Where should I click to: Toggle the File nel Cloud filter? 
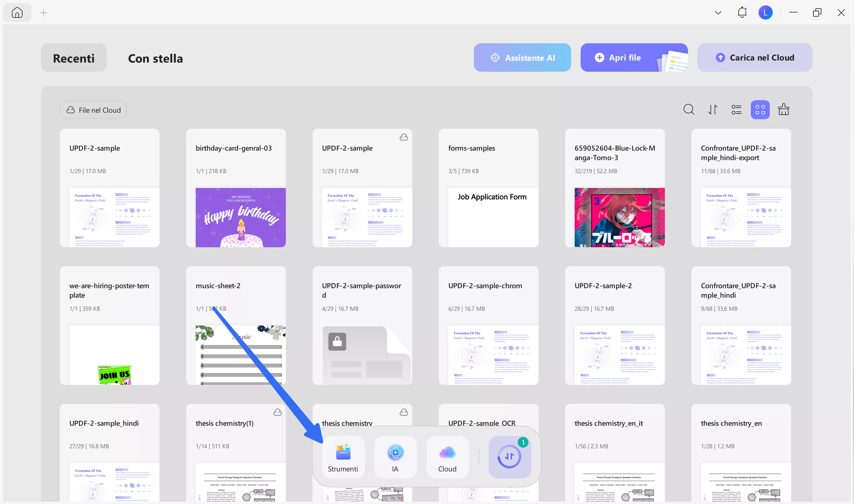[93, 110]
